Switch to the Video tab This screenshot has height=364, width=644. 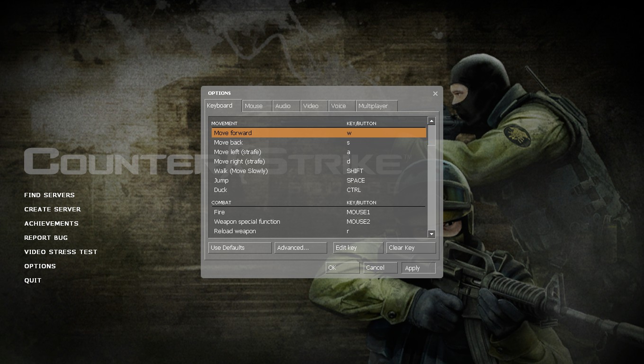(x=314, y=106)
